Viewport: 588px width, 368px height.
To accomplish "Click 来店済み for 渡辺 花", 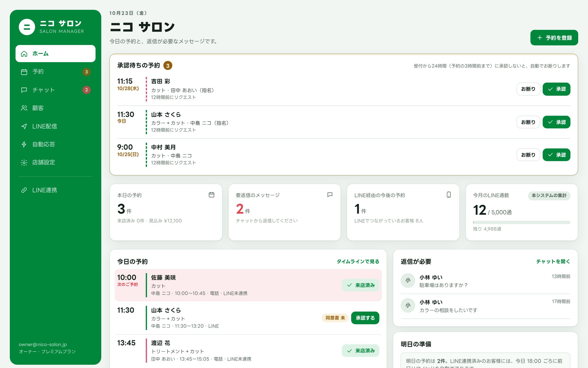I will [361, 351].
